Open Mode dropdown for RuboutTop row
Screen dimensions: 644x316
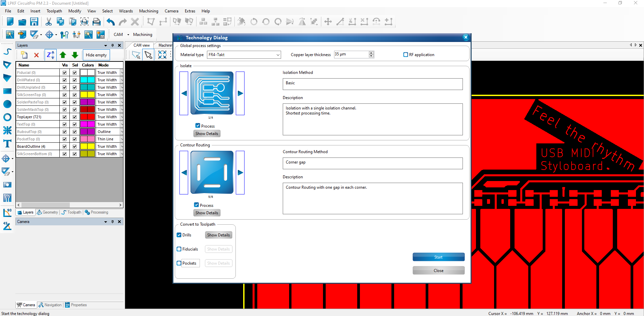122,132
